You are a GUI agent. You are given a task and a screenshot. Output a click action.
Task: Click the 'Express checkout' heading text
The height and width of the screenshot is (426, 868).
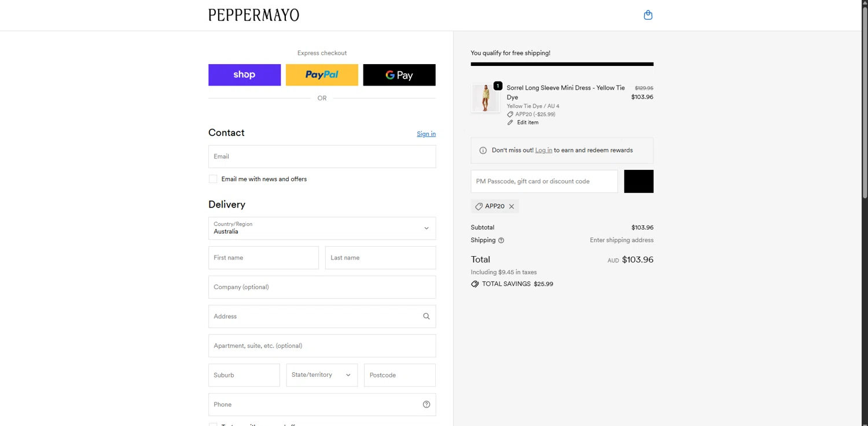322,53
